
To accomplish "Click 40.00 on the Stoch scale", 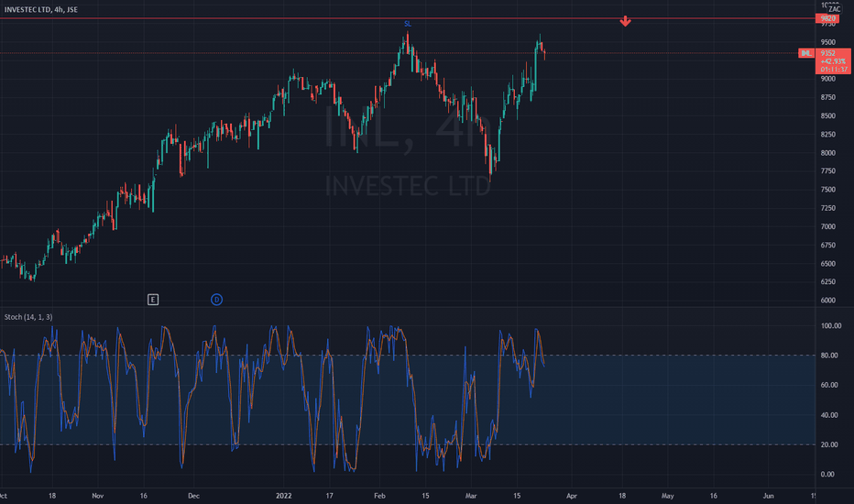I will coord(829,415).
